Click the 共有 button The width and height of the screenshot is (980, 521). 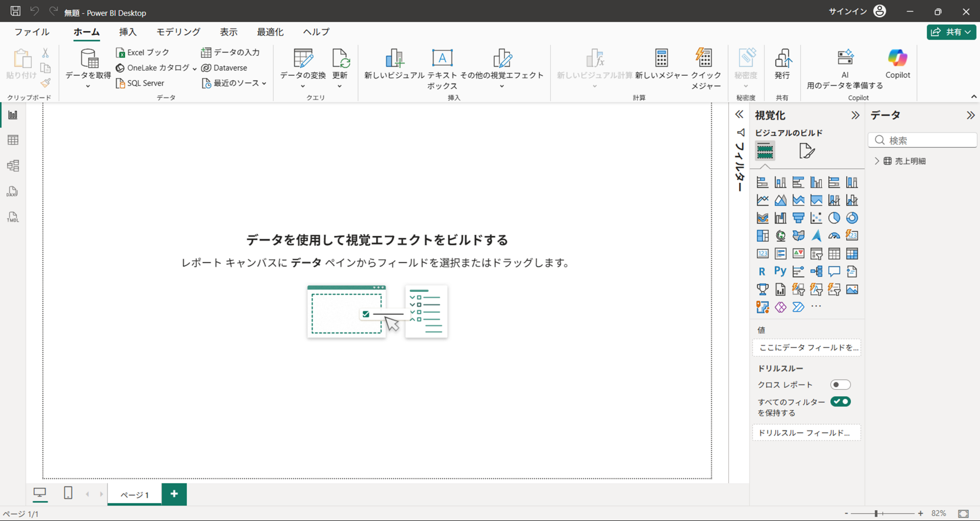coord(951,32)
